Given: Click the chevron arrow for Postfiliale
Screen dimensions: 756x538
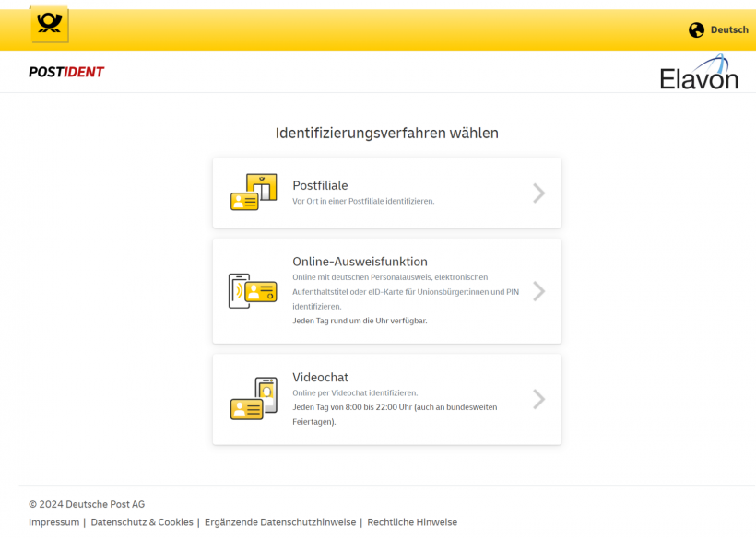Looking at the screenshot, I should click(539, 193).
